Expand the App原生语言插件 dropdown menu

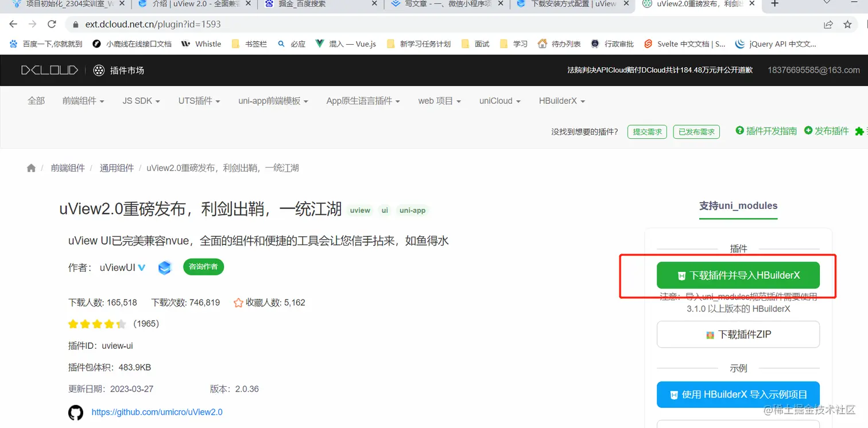click(363, 100)
